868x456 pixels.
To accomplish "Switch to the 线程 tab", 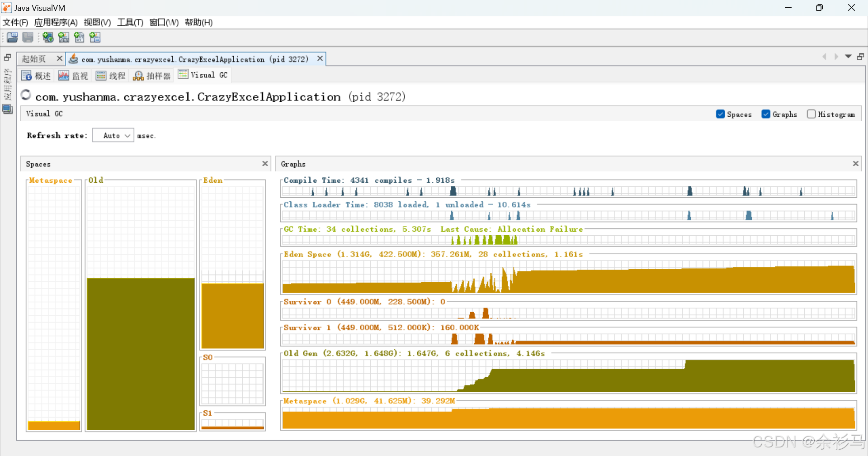I will tap(111, 76).
